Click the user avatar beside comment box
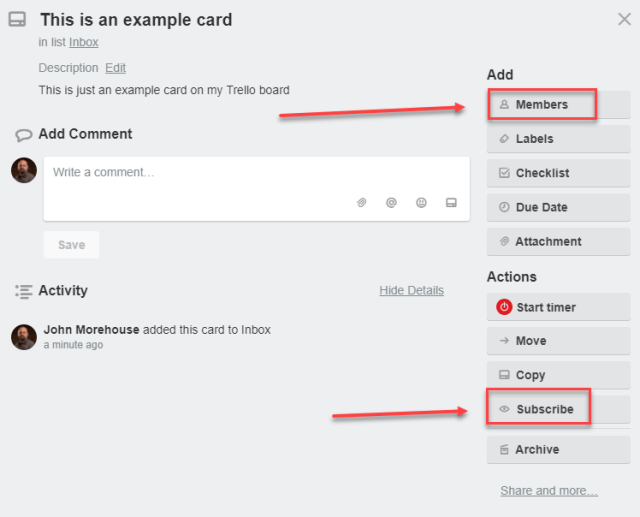This screenshot has height=517, width=640. pyautogui.click(x=24, y=170)
